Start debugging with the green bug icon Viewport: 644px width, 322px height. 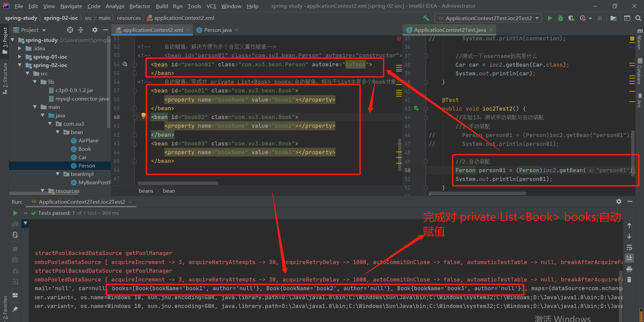560,18
